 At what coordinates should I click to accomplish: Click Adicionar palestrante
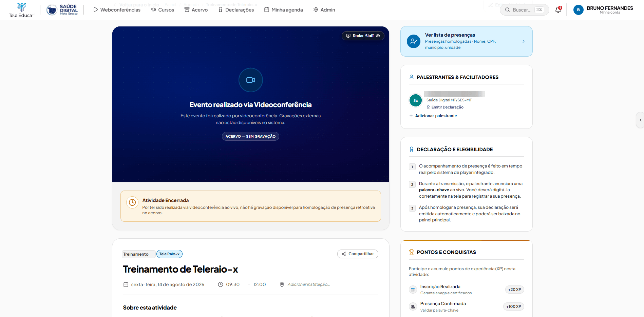point(433,116)
